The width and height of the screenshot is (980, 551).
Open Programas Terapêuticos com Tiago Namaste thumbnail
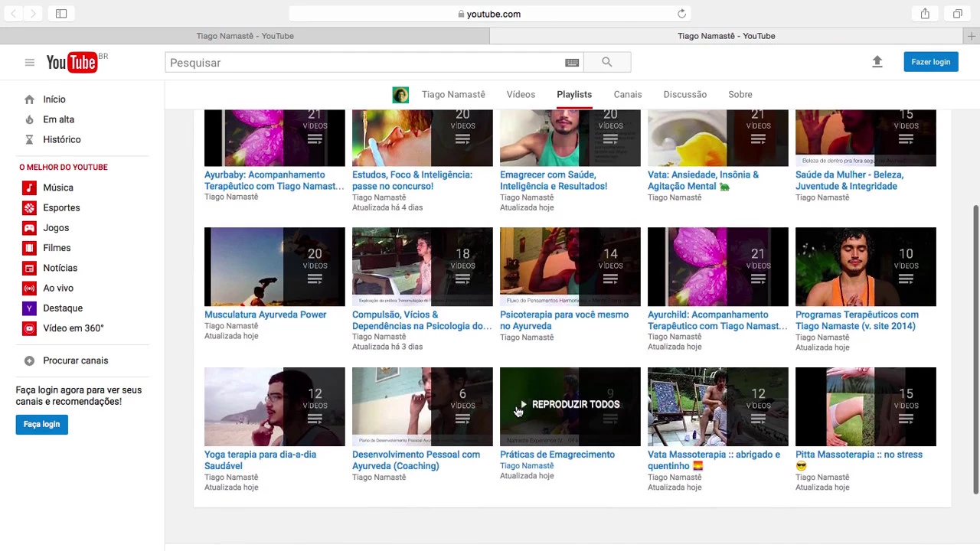pyautogui.click(x=866, y=266)
